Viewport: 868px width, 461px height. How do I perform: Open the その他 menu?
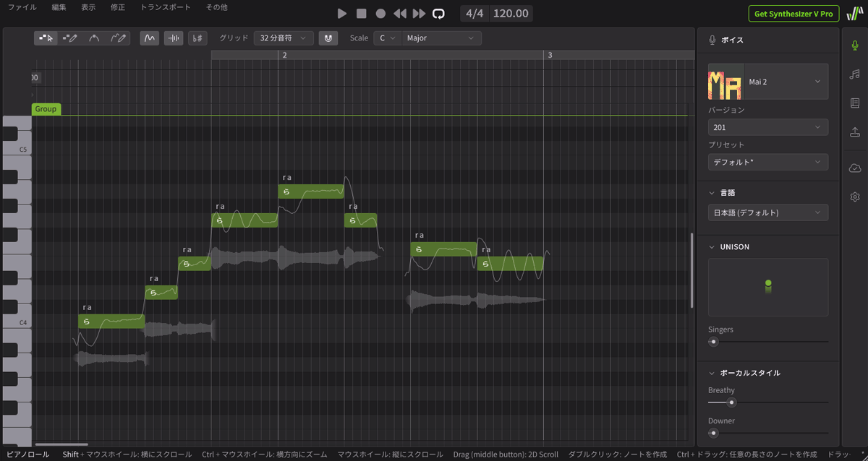[216, 7]
